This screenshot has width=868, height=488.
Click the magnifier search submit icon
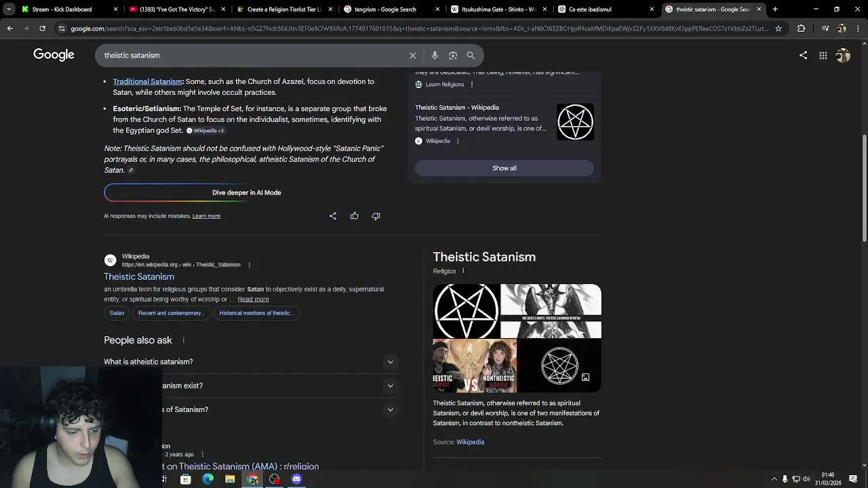(x=471, y=56)
